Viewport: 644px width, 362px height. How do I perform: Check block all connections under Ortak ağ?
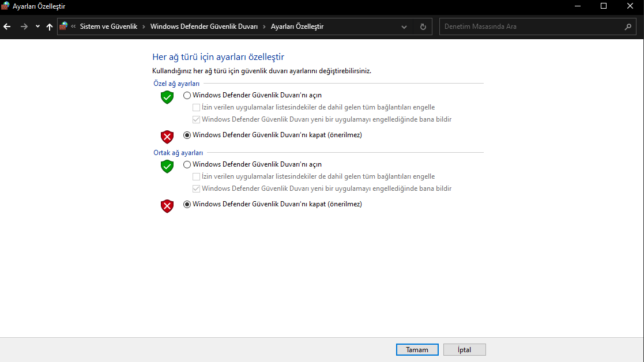click(x=197, y=177)
